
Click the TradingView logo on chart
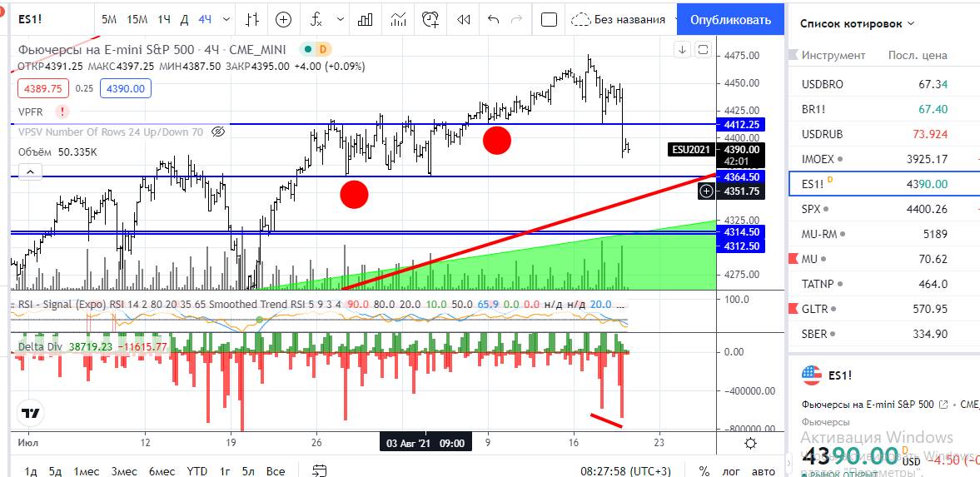[32, 413]
